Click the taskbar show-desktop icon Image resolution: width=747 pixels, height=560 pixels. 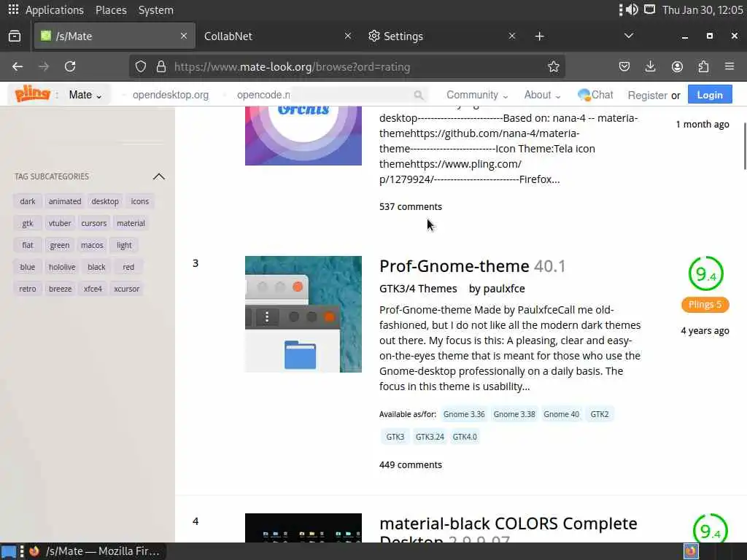(x=9, y=551)
